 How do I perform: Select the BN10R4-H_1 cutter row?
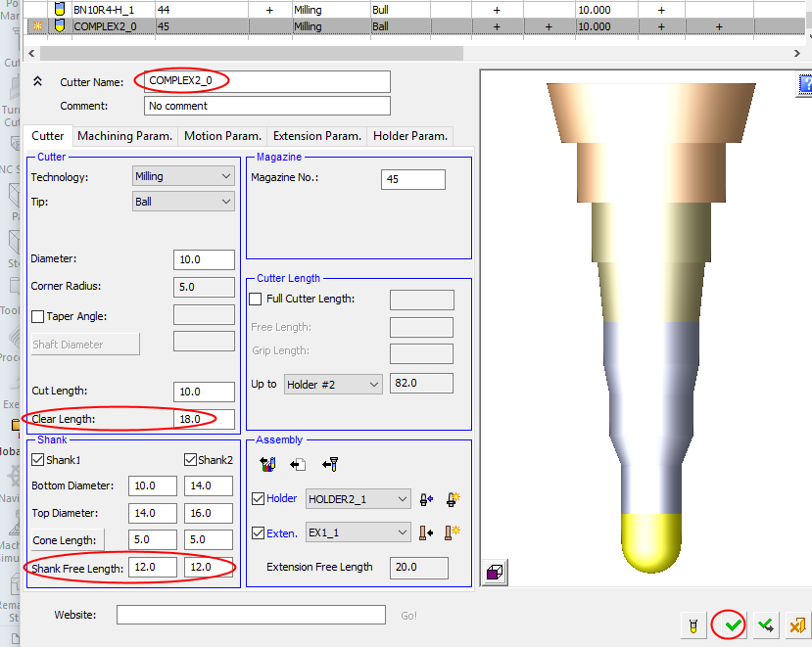(x=104, y=9)
